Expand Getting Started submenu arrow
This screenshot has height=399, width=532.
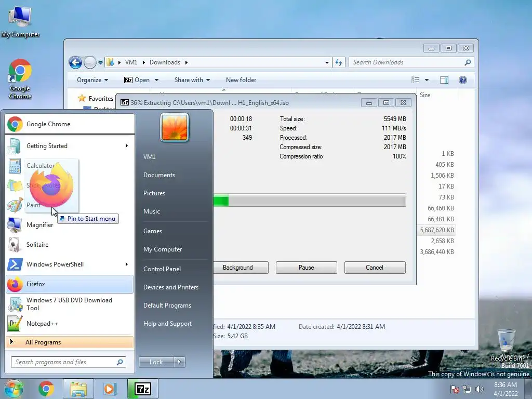(x=127, y=146)
